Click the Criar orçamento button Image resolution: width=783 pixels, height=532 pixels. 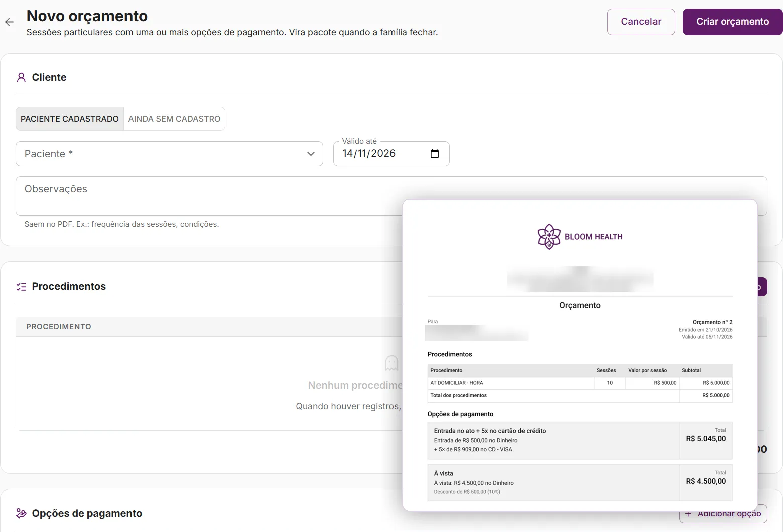click(x=732, y=22)
